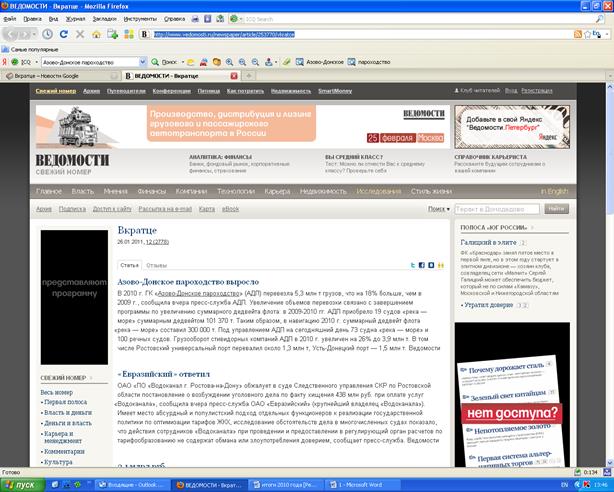
Task: Zoom in with first magnifier toolbar icon
Action: (229, 62)
